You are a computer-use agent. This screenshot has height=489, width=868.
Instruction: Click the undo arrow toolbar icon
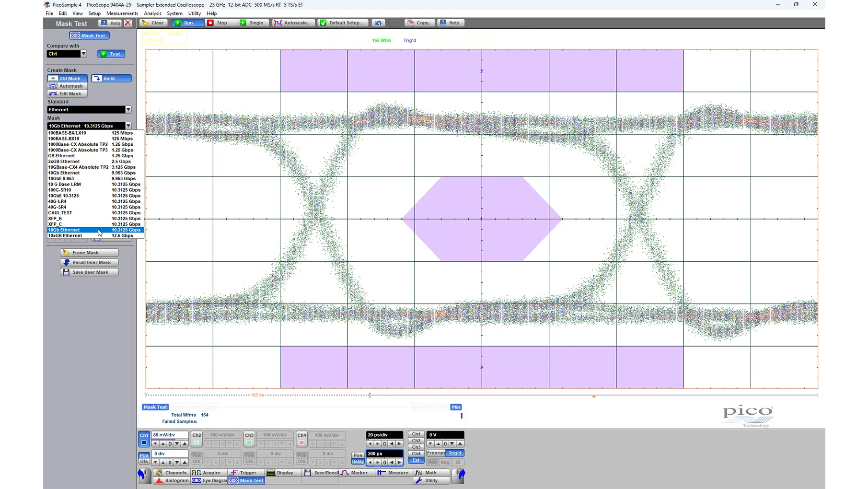tap(378, 23)
